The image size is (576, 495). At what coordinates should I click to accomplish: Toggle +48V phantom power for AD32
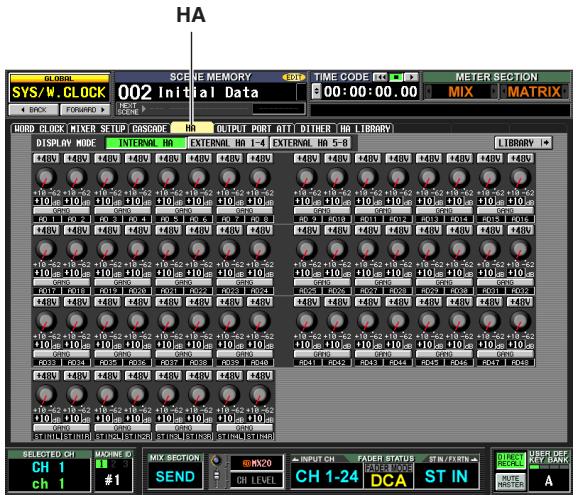(x=521, y=230)
